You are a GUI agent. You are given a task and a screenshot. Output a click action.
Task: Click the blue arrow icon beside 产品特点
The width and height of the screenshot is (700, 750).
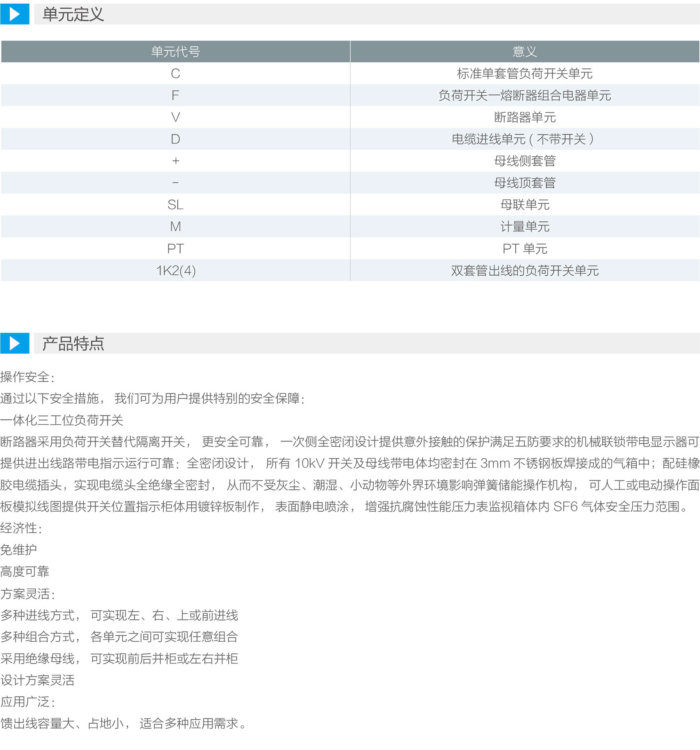[14, 343]
